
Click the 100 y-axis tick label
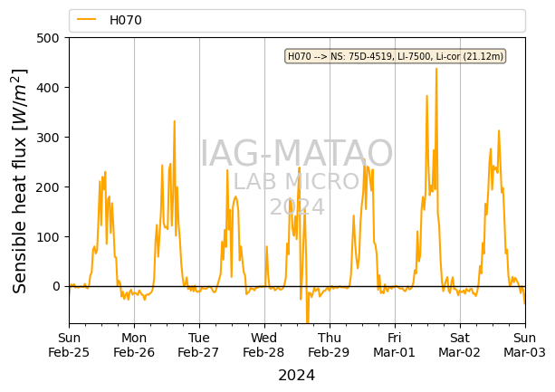click(x=48, y=236)
